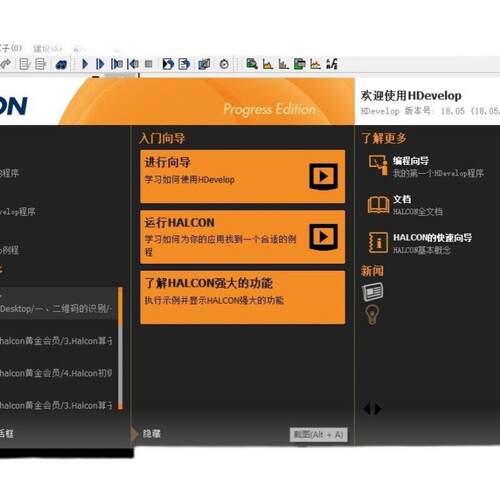Click the reset program execution icon
500x500 pixels.
[168, 64]
